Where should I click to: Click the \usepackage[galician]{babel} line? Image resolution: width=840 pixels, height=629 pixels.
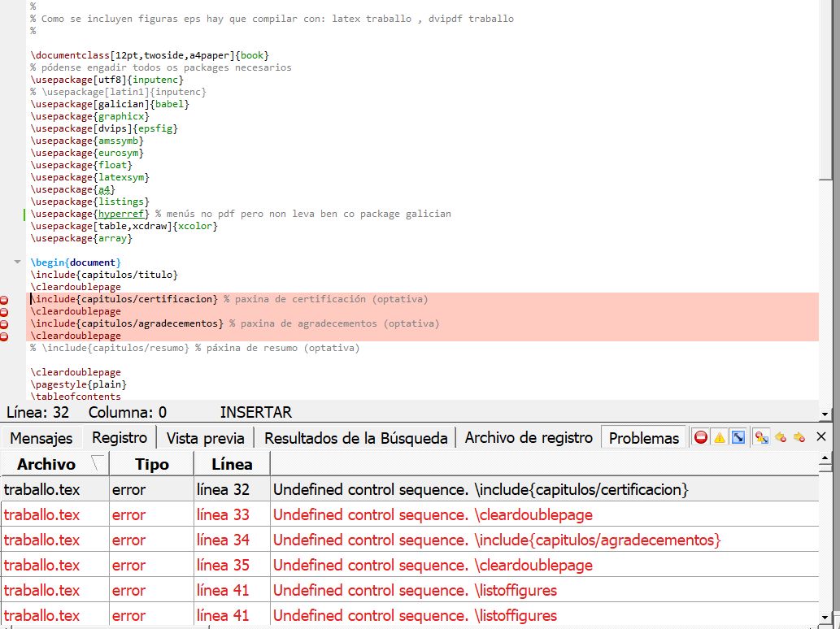coord(110,104)
